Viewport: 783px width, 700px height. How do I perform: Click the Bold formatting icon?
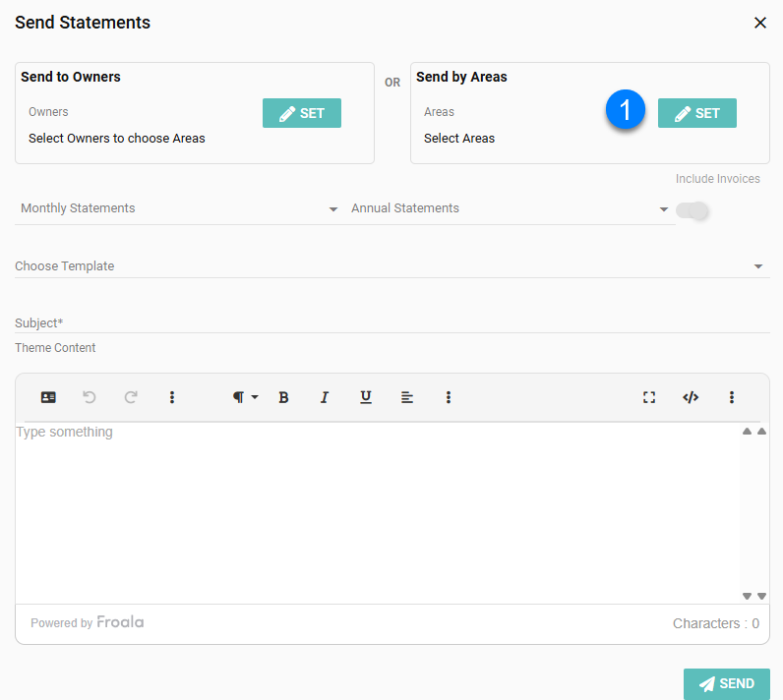pyautogui.click(x=283, y=397)
